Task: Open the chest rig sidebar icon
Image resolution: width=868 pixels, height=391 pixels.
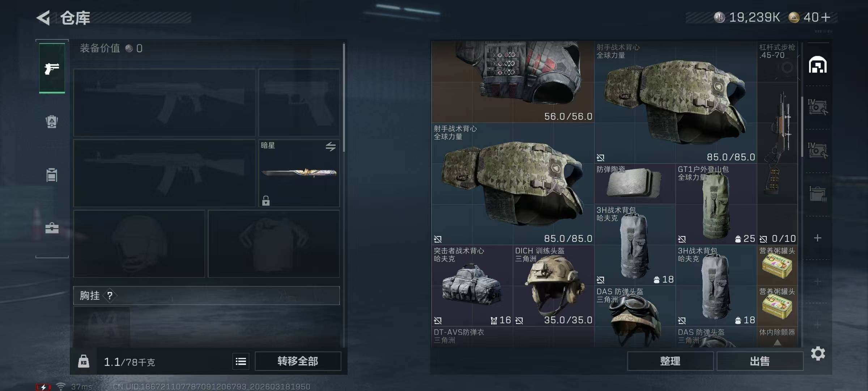Action: (x=52, y=175)
